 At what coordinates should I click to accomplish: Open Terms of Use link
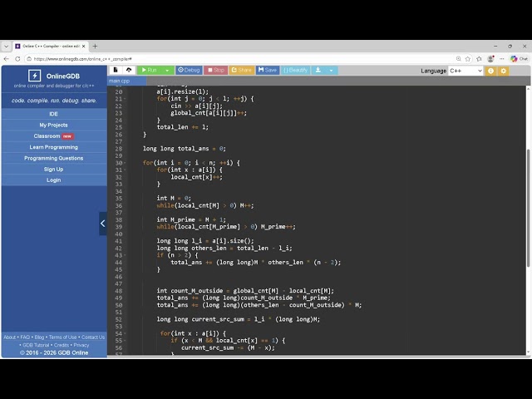(63, 337)
